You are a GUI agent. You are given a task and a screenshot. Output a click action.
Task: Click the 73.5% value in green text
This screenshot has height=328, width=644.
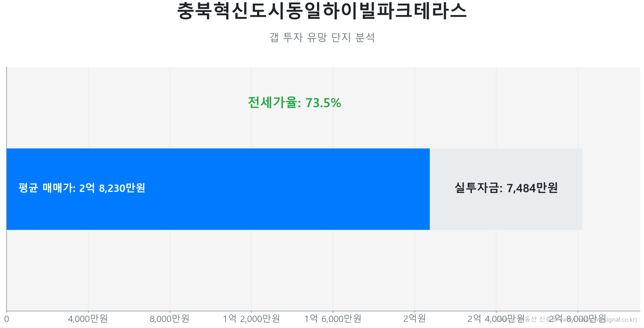323,103
